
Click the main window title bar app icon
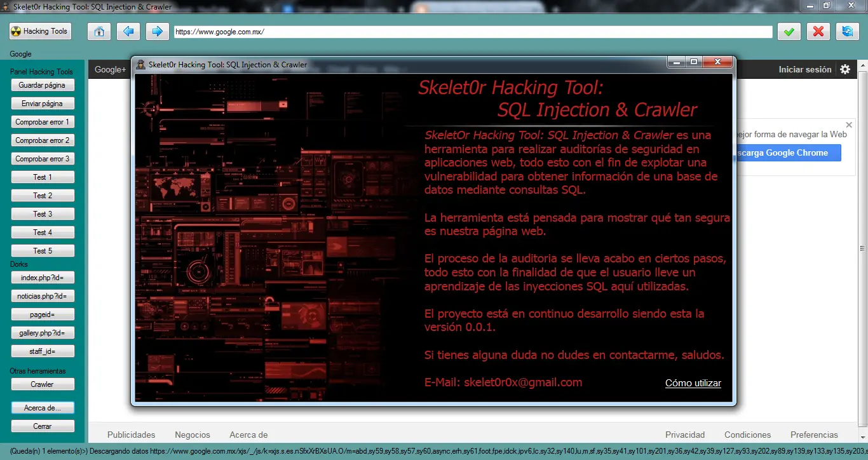coord(6,7)
